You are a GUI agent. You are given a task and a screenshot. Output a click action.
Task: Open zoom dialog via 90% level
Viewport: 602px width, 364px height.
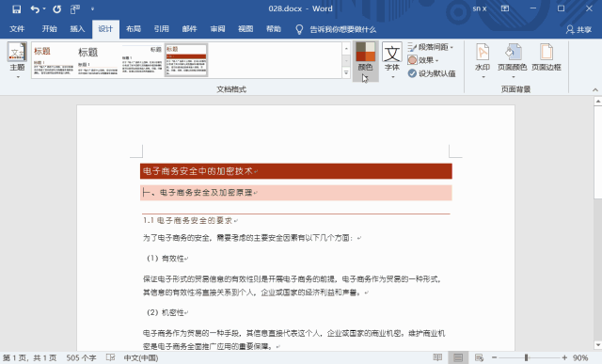[x=580, y=357]
